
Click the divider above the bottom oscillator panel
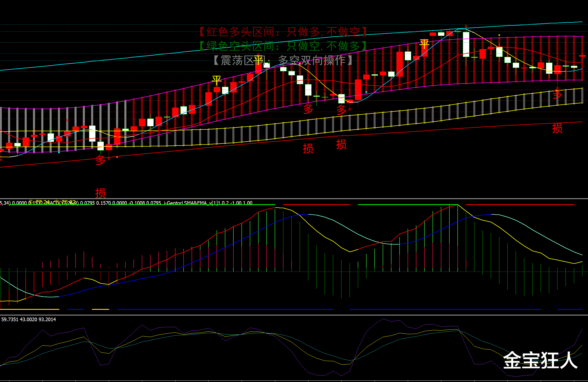294,315
